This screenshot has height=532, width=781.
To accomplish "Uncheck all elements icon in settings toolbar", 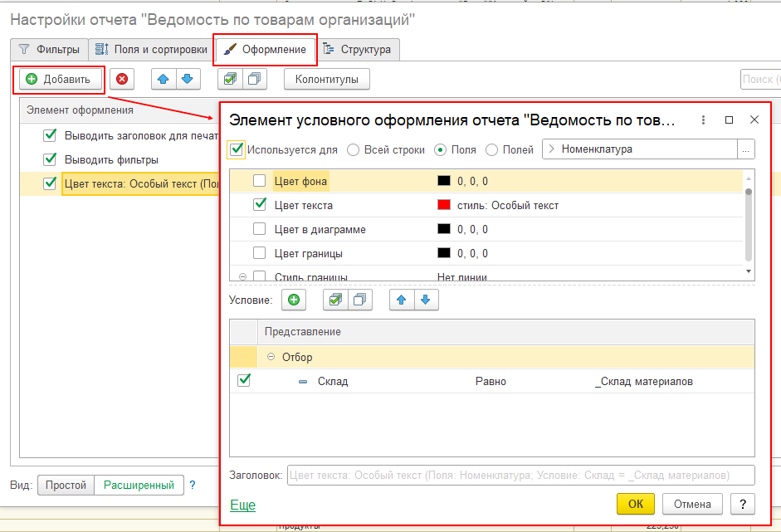I will (x=254, y=79).
